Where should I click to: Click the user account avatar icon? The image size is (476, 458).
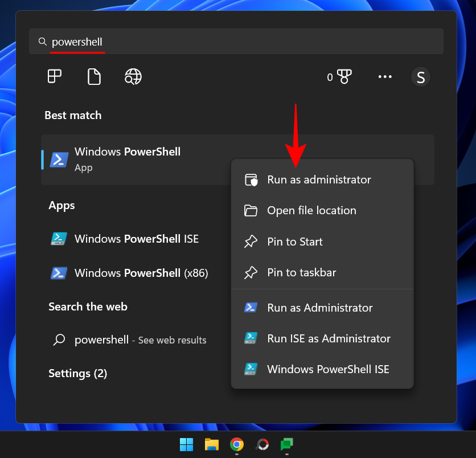click(x=421, y=76)
